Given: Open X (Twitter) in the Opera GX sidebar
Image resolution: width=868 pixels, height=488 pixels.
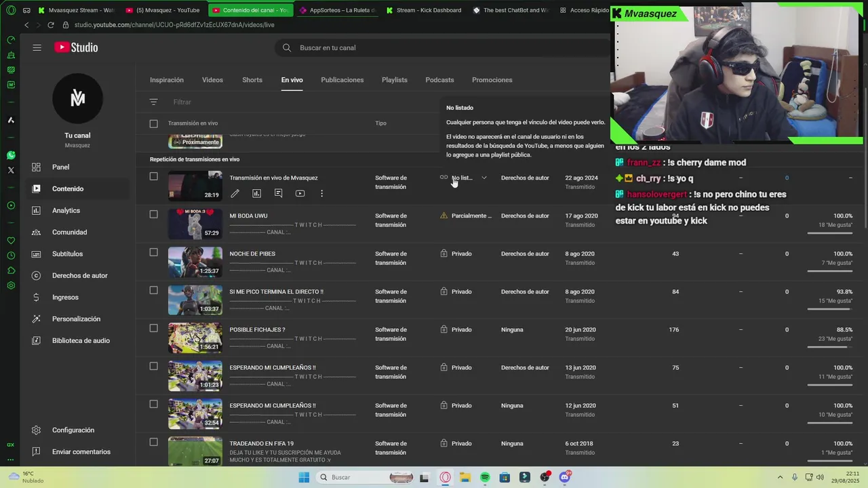Looking at the screenshot, I should tap(11, 170).
